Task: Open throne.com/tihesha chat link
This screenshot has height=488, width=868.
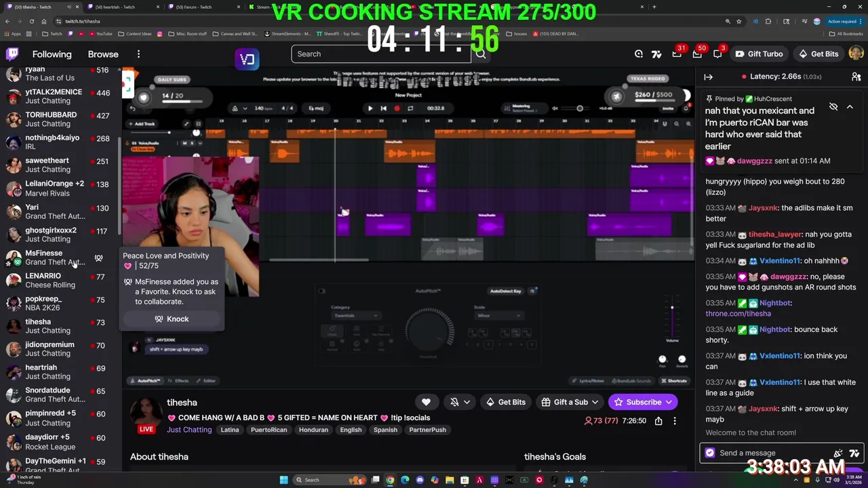Action: click(738, 314)
